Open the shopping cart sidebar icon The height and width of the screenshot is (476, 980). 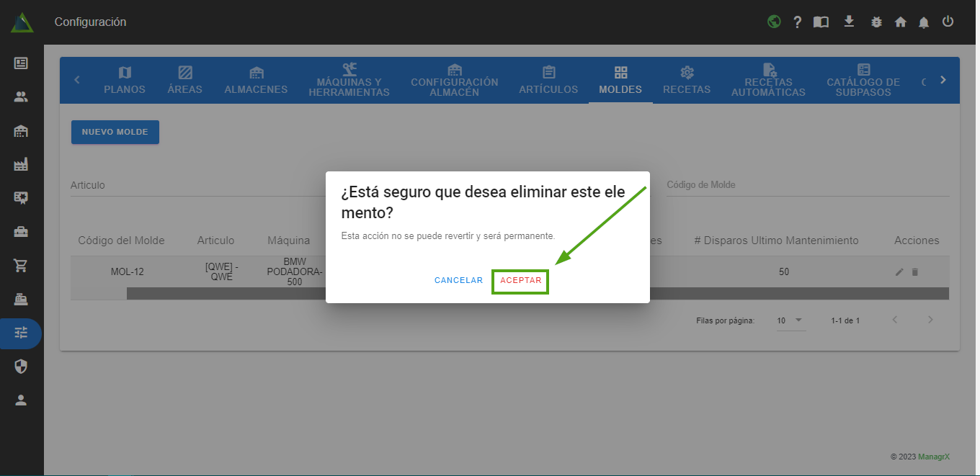[x=21, y=265]
